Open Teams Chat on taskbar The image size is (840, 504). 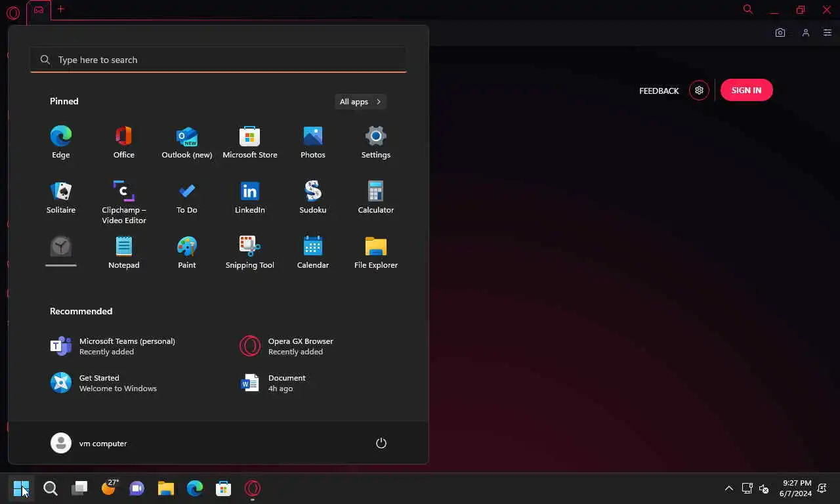[137, 488]
